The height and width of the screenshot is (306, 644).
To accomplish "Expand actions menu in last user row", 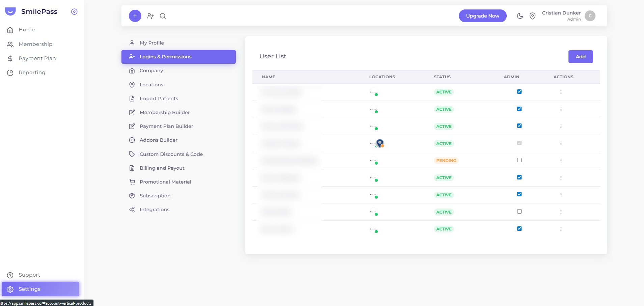I will 561,229.
